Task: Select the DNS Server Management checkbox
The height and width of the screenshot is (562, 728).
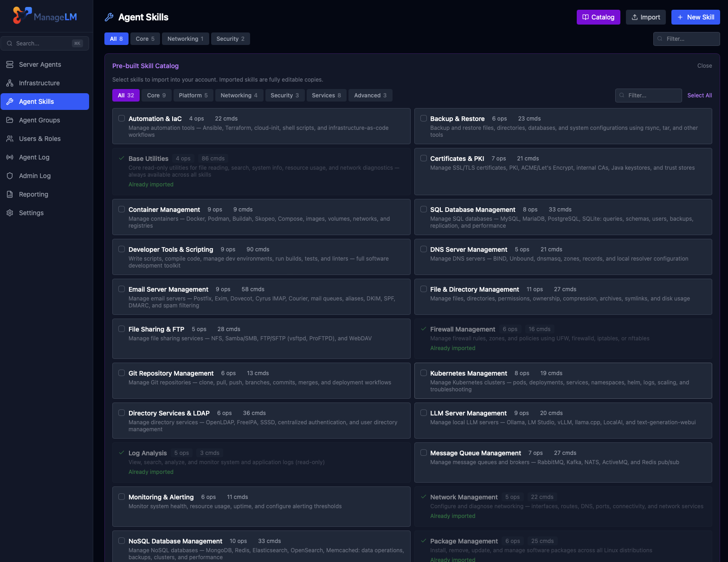Action: click(x=424, y=249)
